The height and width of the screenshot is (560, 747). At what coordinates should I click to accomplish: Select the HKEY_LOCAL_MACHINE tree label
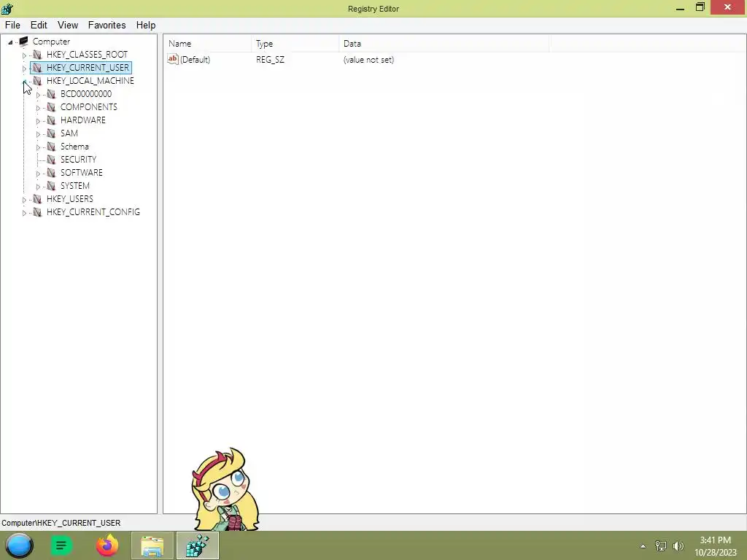pos(90,81)
